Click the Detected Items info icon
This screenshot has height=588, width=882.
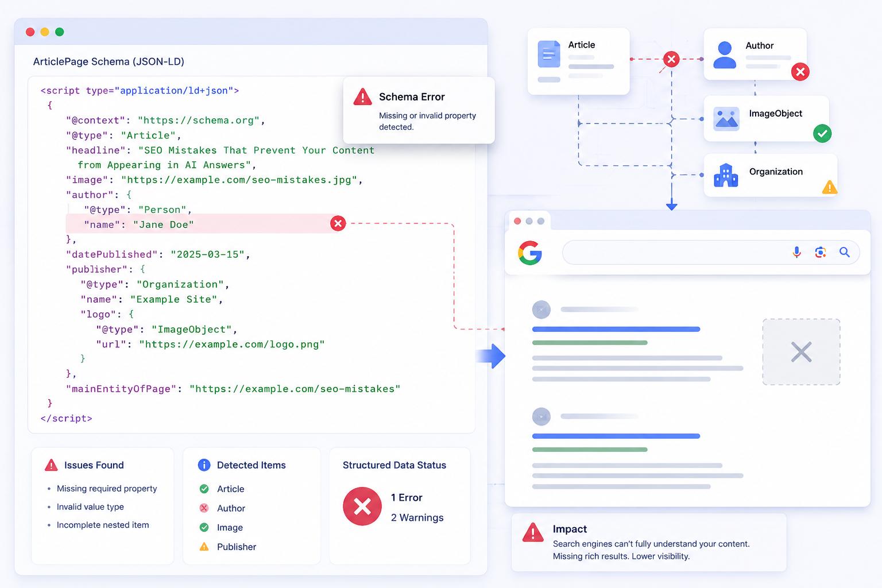point(204,465)
